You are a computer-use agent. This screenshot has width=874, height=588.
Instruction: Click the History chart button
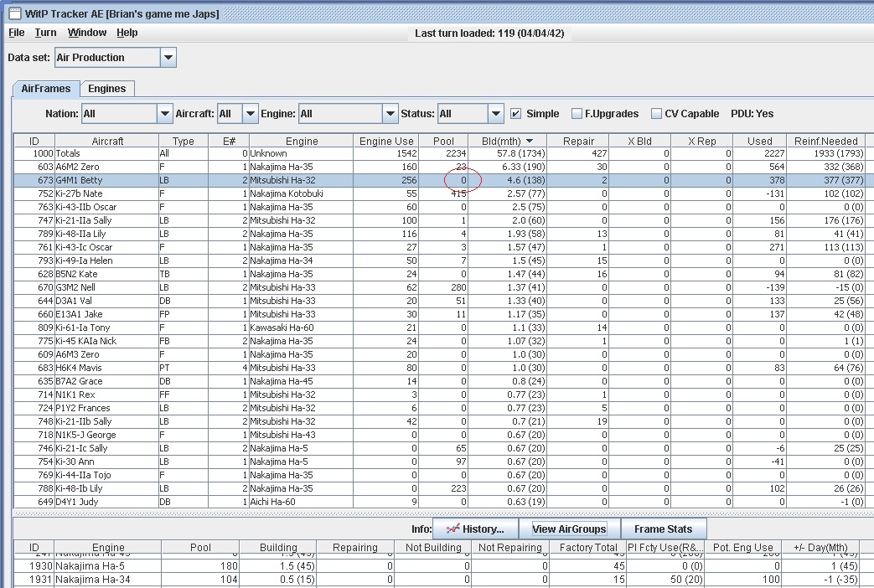pos(475,529)
